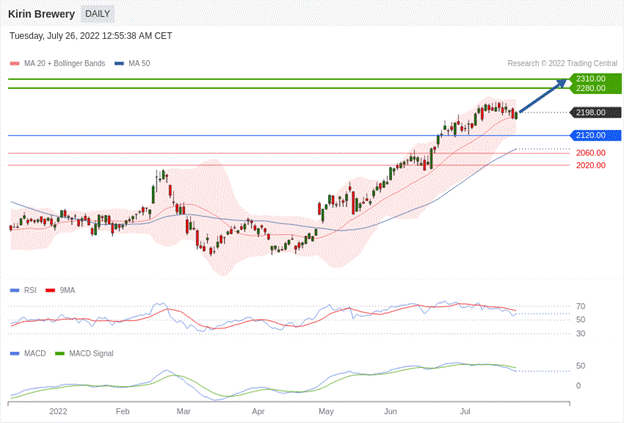This screenshot has height=423, width=624.
Task: Click the RSI legend label
Action: pos(30,290)
